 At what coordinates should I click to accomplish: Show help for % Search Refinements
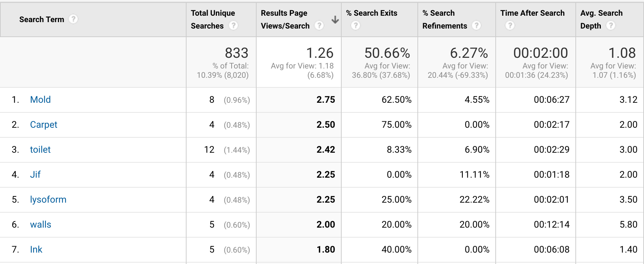point(476,26)
